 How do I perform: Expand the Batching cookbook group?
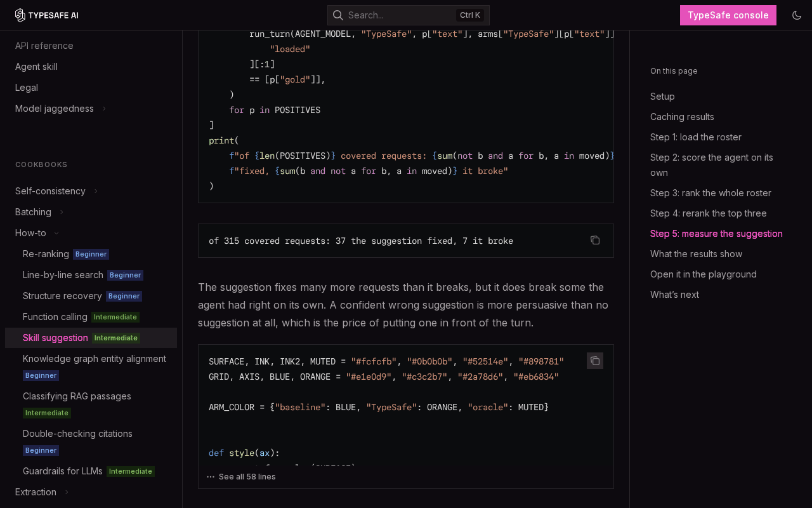pyautogui.click(x=62, y=212)
